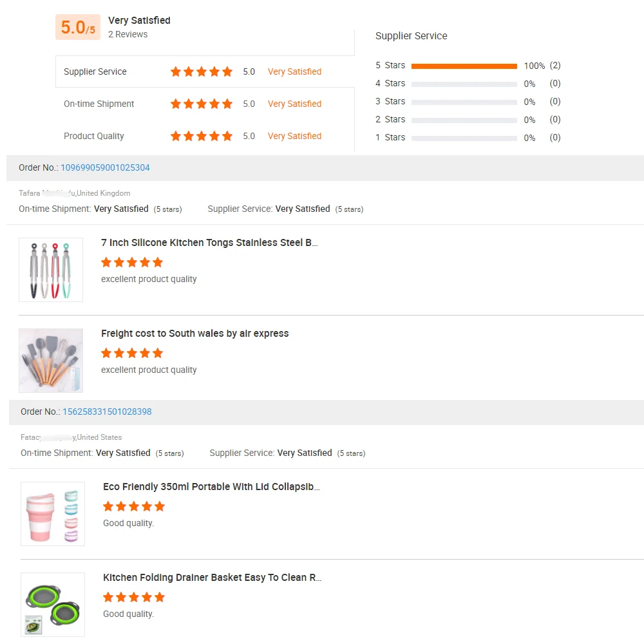The width and height of the screenshot is (644, 644).
Task: Click the 4 Stars percentage bar
Action: [465, 83]
